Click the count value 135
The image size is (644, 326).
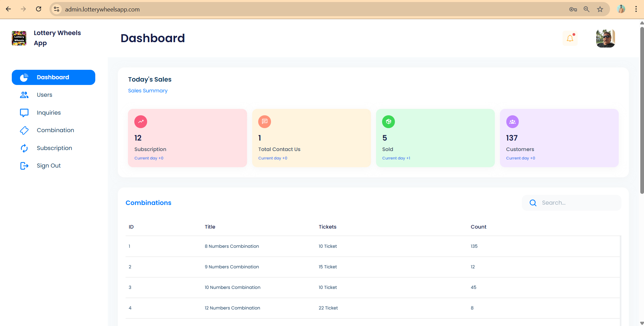pyautogui.click(x=474, y=246)
